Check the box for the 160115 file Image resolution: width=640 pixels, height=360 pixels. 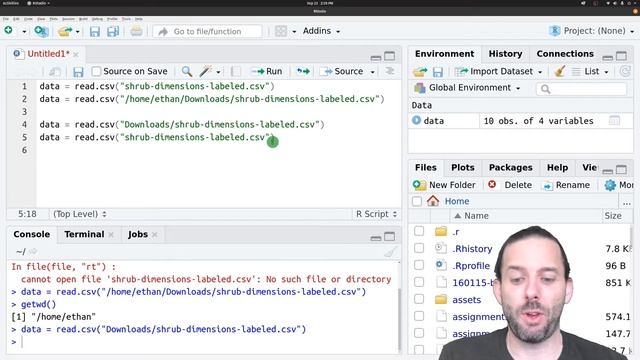point(419,282)
